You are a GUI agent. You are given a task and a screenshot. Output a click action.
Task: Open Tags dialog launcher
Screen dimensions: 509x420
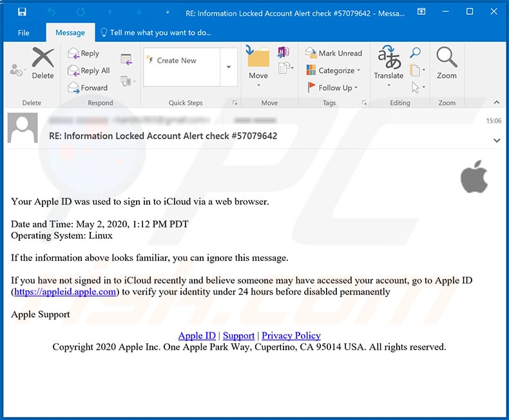364,103
